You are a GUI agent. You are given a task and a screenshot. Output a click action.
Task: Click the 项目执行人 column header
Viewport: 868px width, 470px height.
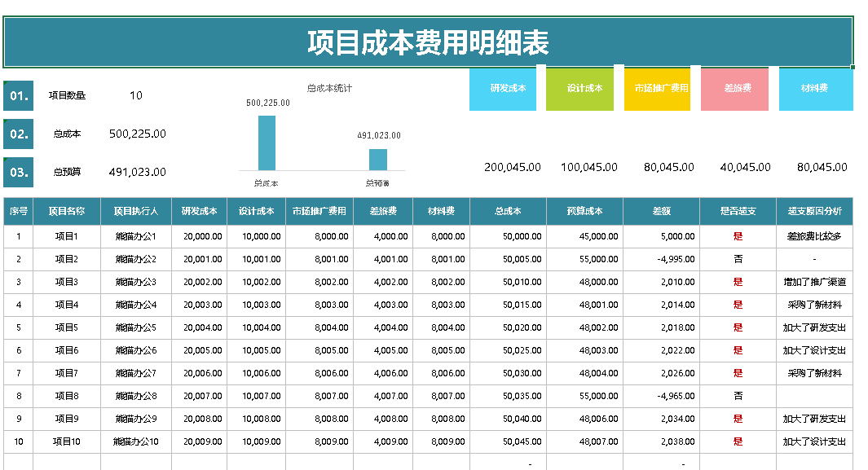(135, 211)
